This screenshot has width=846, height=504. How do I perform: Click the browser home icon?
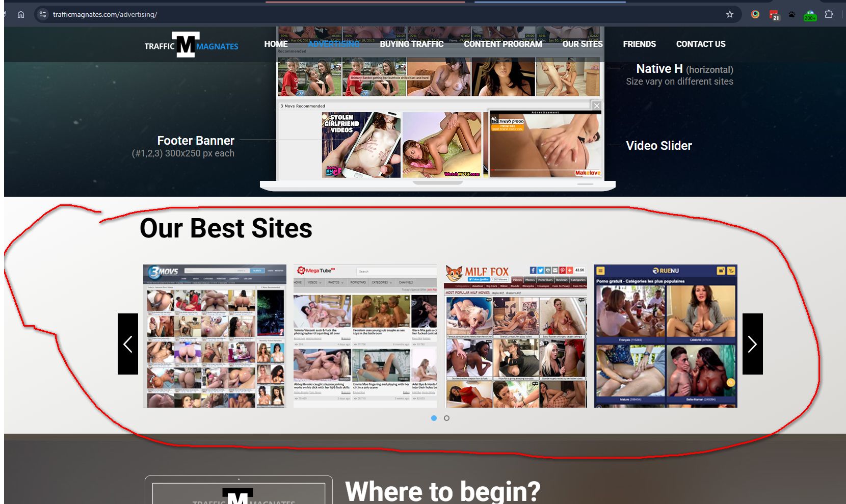click(21, 14)
